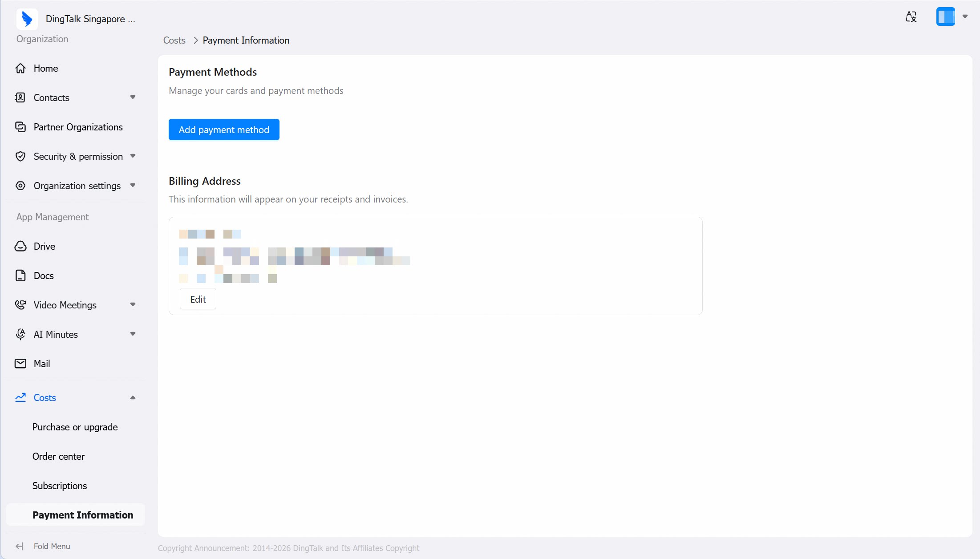Navigate to Costs breadcrumb link
Screen dimensions: 980x559
coord(174,41)
